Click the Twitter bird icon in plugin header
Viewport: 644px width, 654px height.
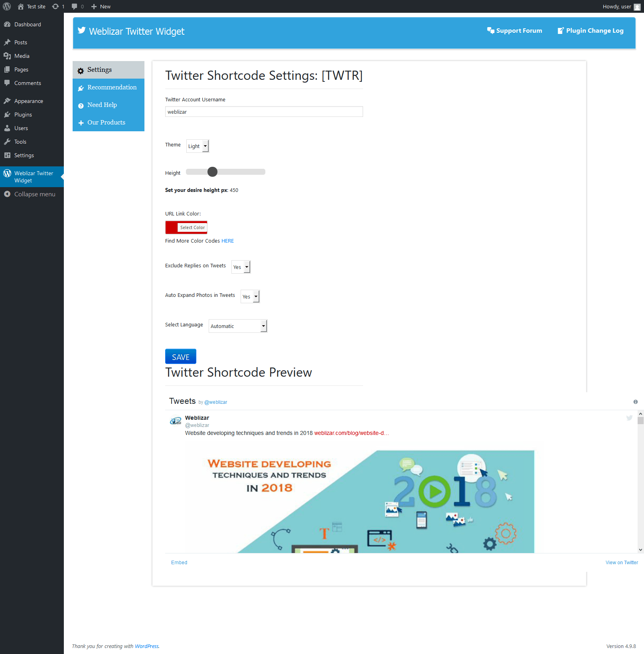[81, 30]
